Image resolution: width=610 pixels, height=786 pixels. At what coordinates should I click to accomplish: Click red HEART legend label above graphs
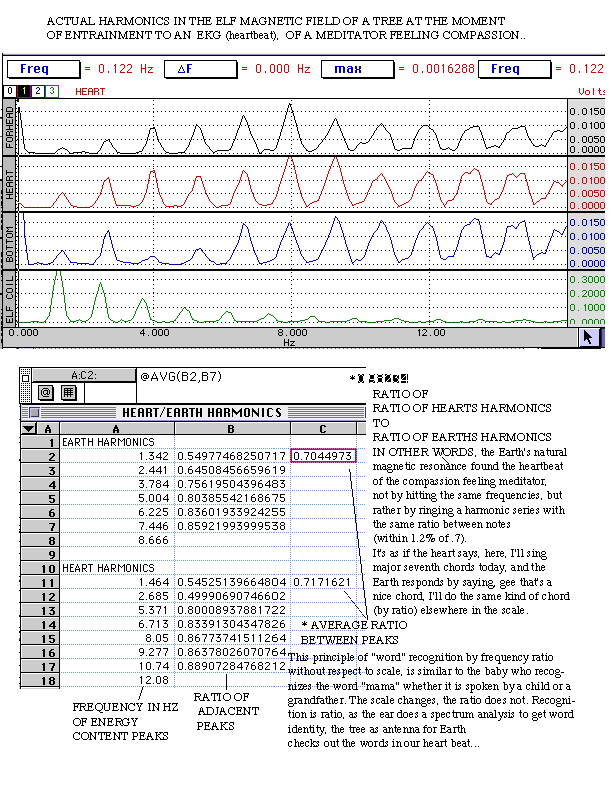click(x=90, y=92)
